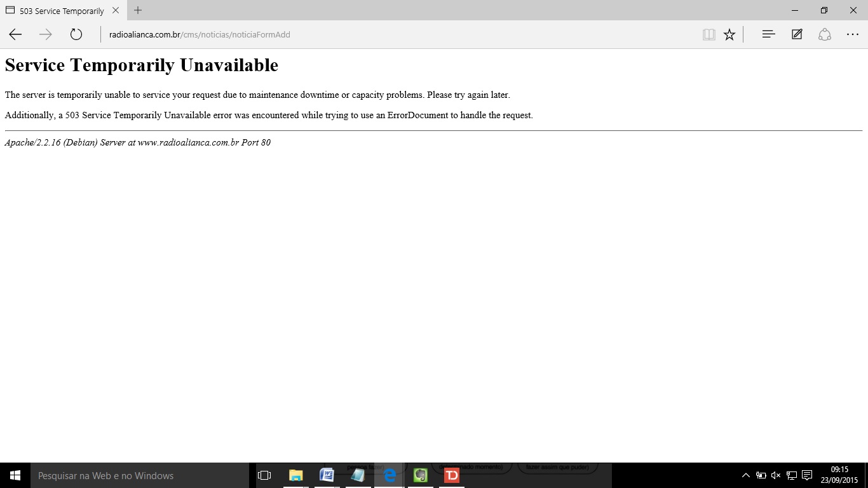The width and height of the screenshot is (868, 488).
Task: Click the browser Back arrow
Action: (x=15, y=34)
